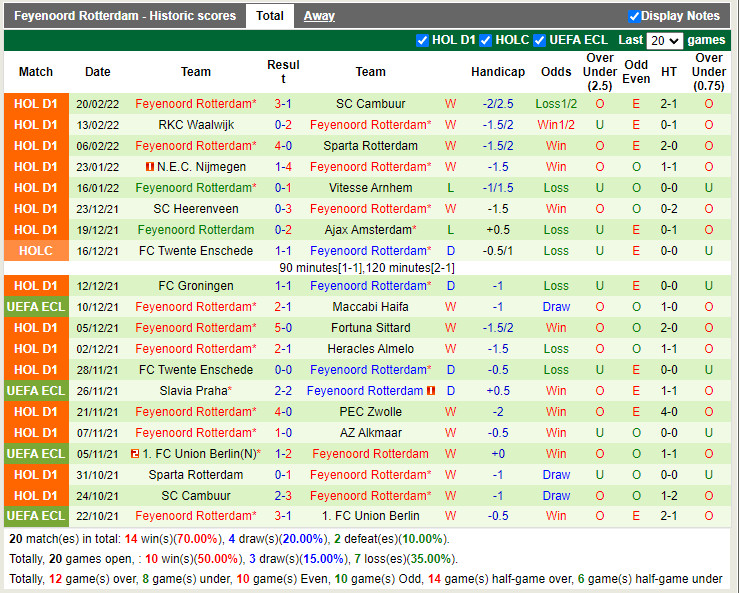Screen dimensions: 739x593
Task: Select AZ Alkmaar team name
Action: point(370,433)
